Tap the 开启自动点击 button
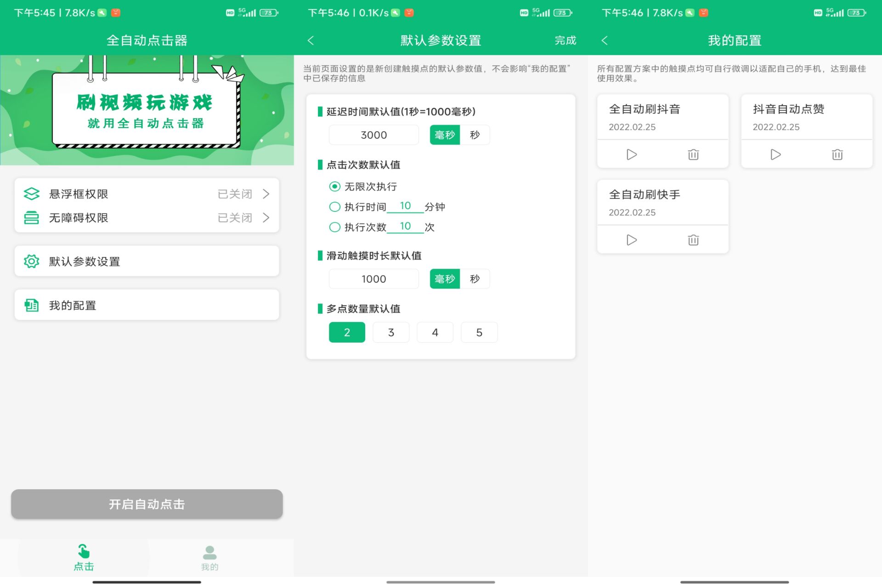This screenshot has height=588, width=882. point(147,504)
